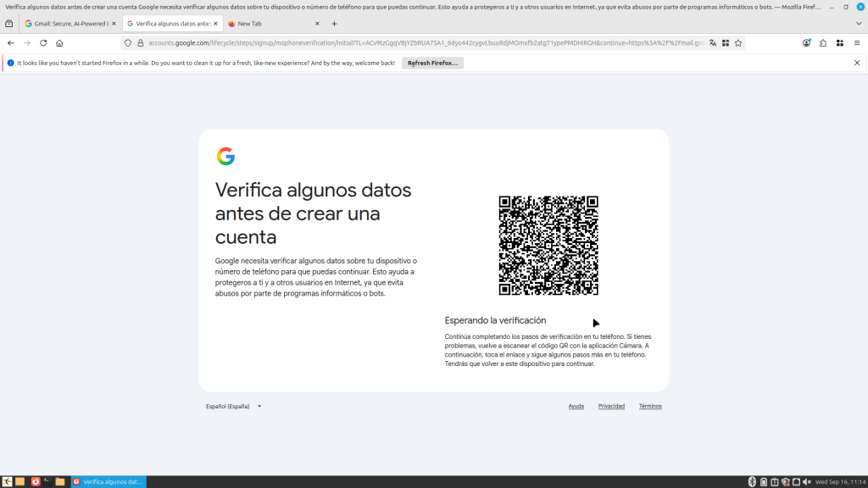
Task: Click the toolbar icon left of the hamburger menu
Action: [x=840, y=43]
